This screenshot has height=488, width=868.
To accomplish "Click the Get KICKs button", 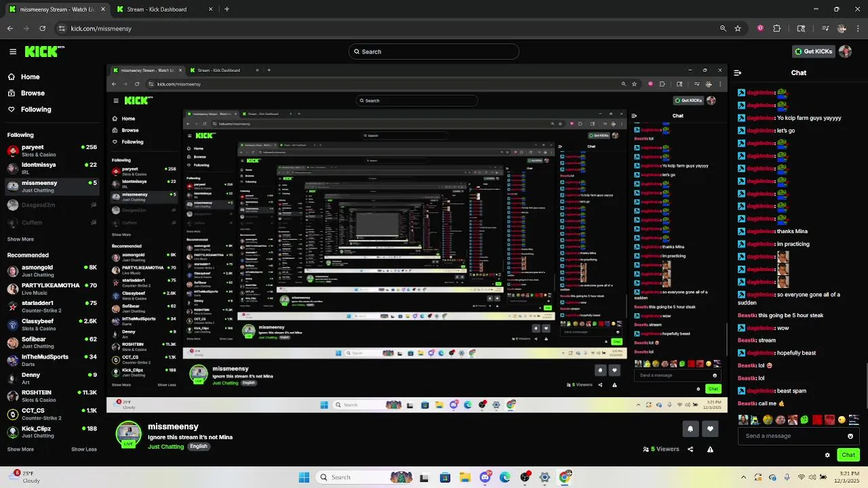I will coord(813,52).
